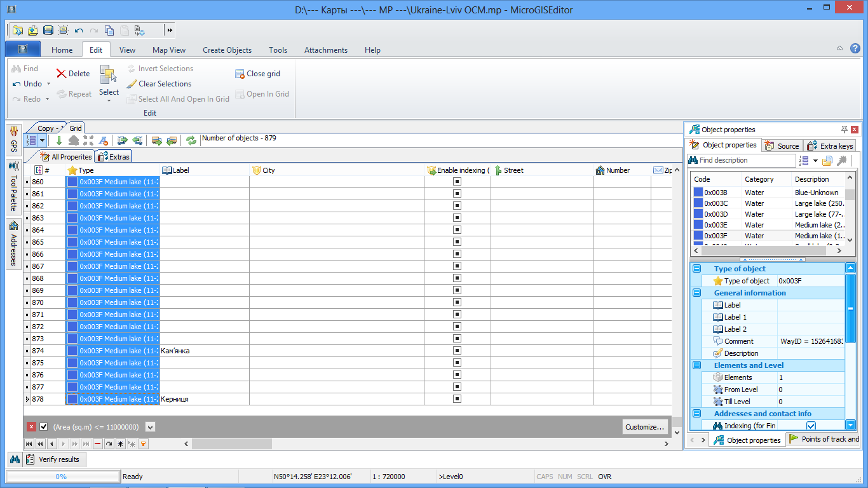Switch to the Extras grid tab
Screen dimensions: 868x488
pos(114,157)
